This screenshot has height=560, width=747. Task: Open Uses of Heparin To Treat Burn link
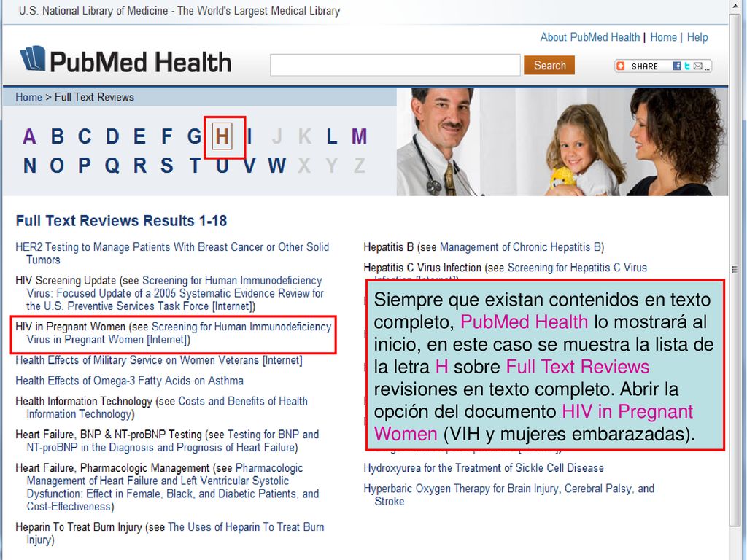click(x=175, y=533)
